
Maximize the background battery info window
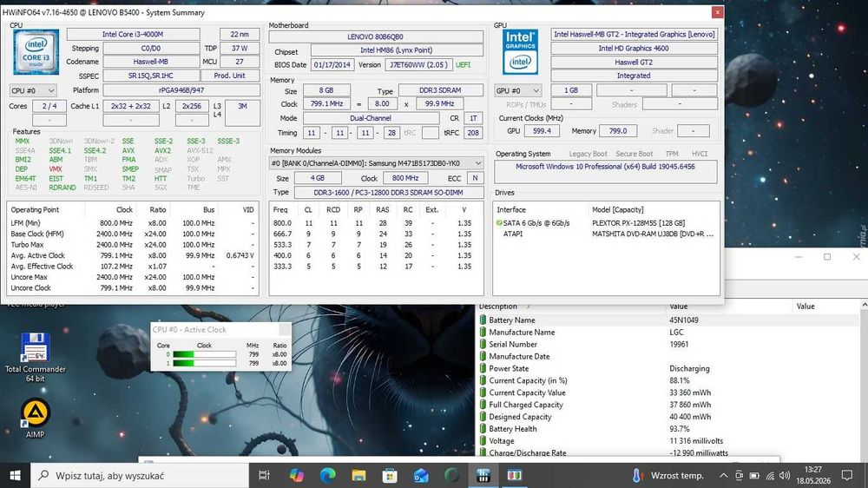[x=827, y=257]
